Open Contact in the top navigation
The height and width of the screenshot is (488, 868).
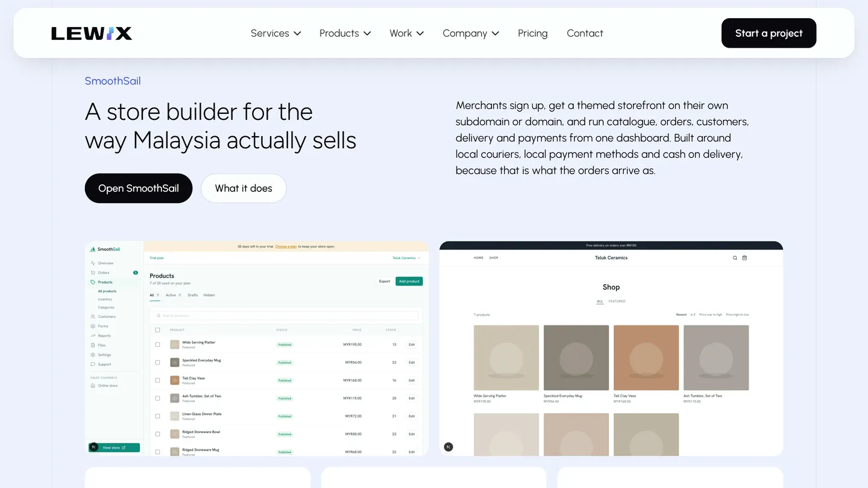pyautogui.click(x=585, y=33)
